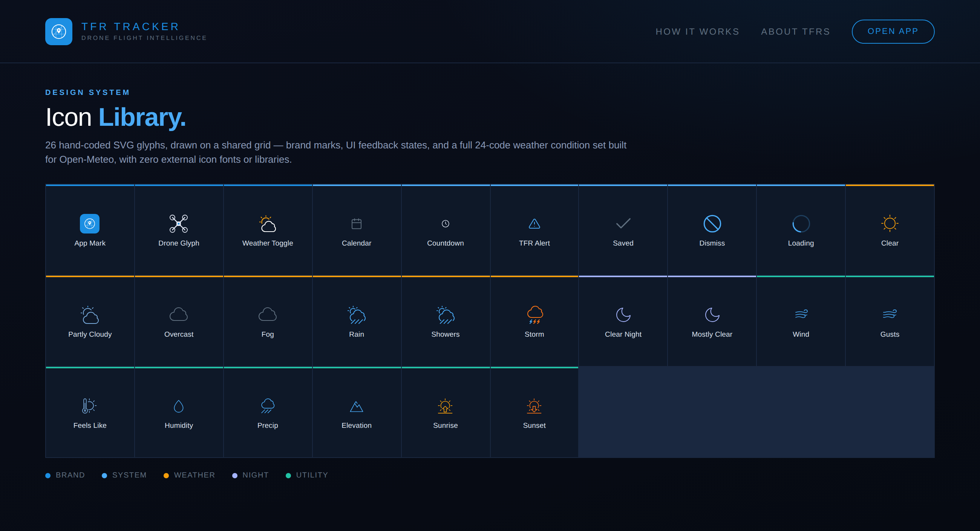Click the Mostly Clear moon icon
Screen dimensions: 980x531
coord(712,315)
